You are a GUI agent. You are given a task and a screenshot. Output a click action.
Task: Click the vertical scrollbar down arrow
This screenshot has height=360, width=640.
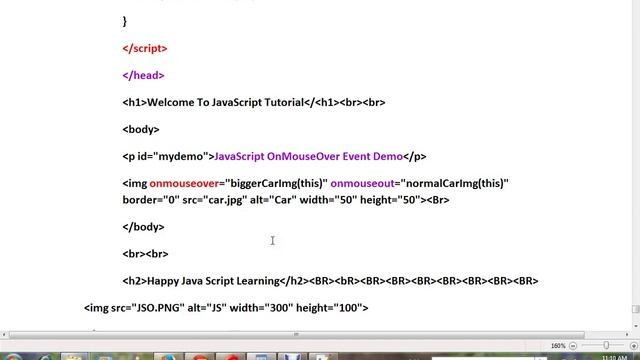click(636, 326)
